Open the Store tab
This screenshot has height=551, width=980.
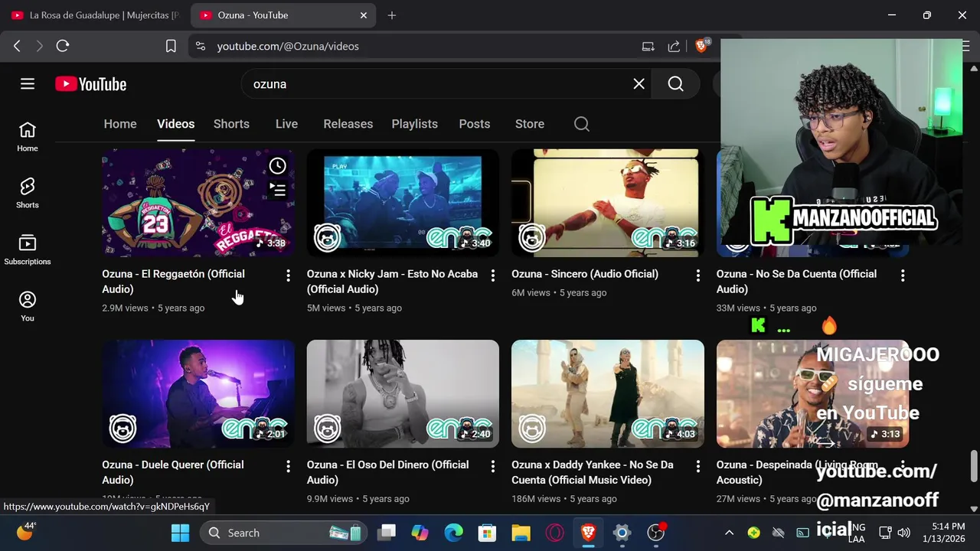coord(529,124)
